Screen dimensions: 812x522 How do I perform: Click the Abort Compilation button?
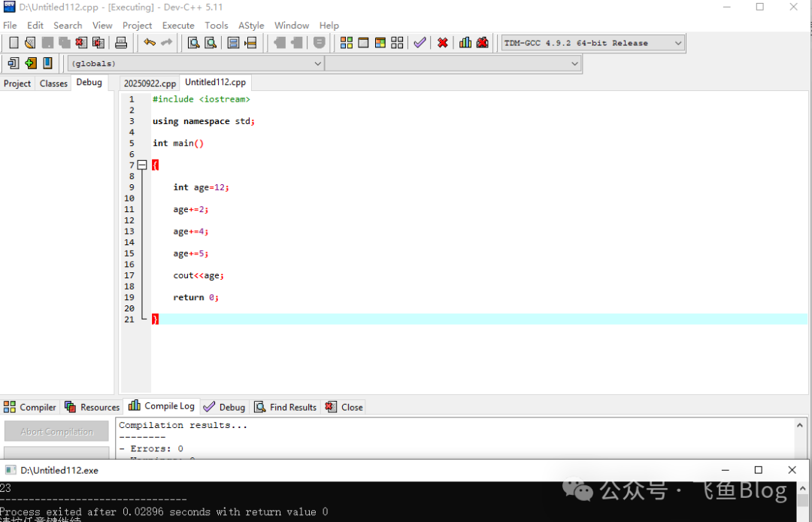pos(57,432)
